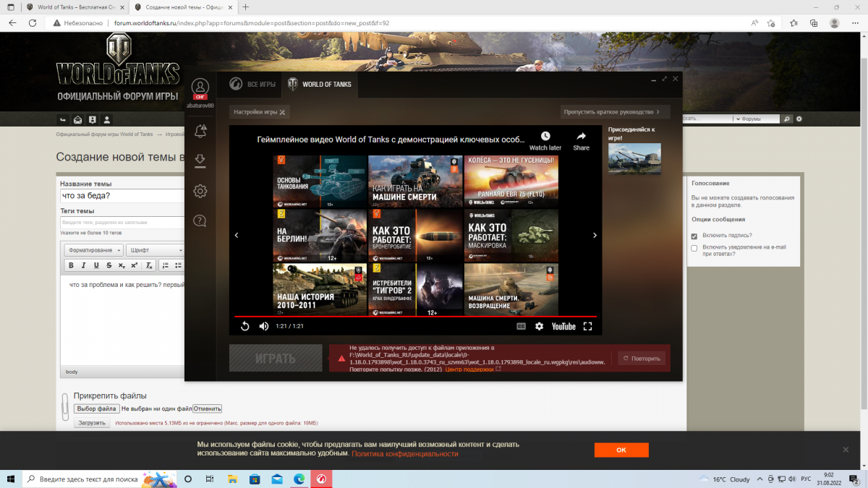Open the Политика конфиденциальности link
Image resolution: width=868 pixels, height=488 pixels.
click(405, 453)
